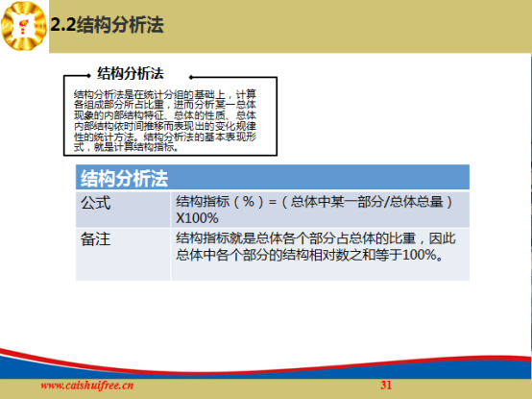This screenshot has height=399, width=532.
Task: Click the 结构指标(%) formula cell
Action: pos(321,210)
